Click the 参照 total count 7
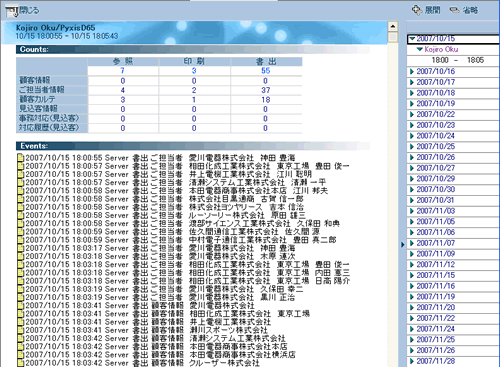Screen dimensions: 500x367 click(x=122, y=71)
